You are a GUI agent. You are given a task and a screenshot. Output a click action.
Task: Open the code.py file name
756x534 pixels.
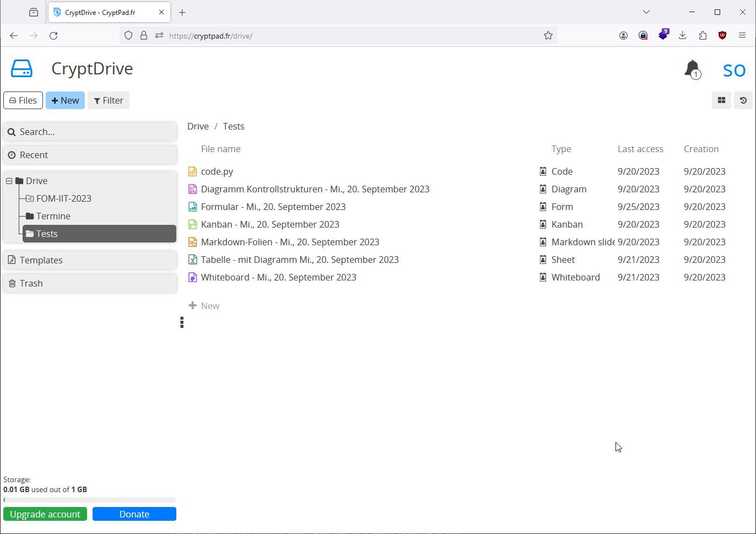coord(217,171)
